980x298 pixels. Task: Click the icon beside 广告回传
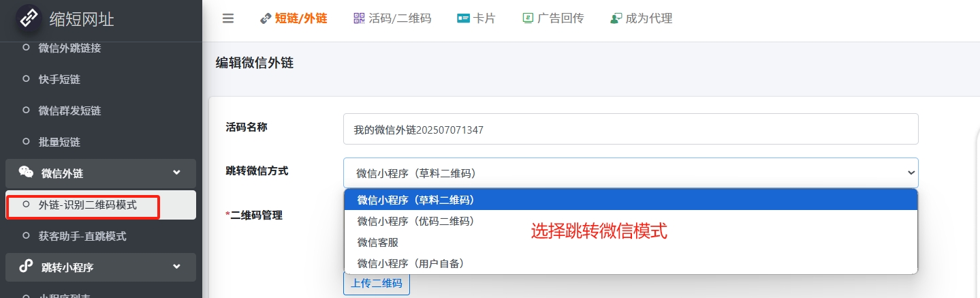click(528, 18)
